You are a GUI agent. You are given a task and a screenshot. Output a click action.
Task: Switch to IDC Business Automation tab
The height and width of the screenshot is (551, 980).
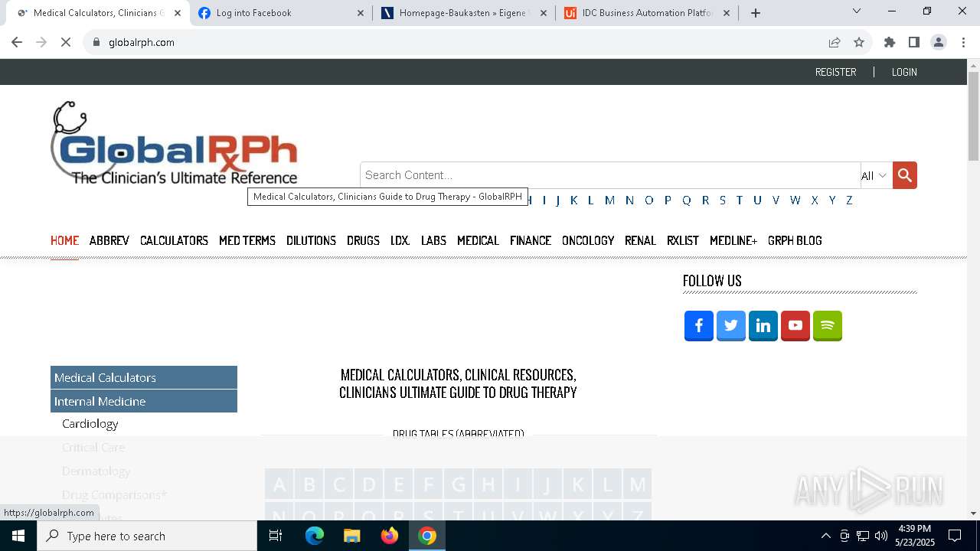tap(648, 13)
